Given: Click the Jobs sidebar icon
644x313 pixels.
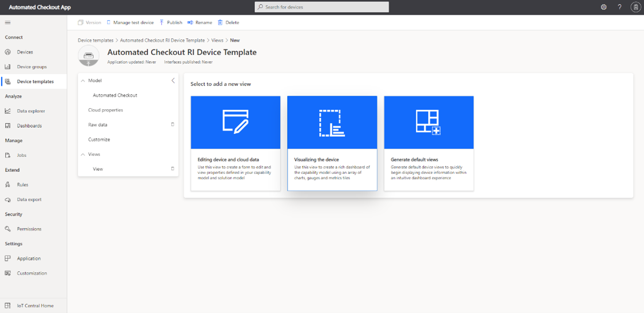Looking at the screenshot, I should pos(7,155).
